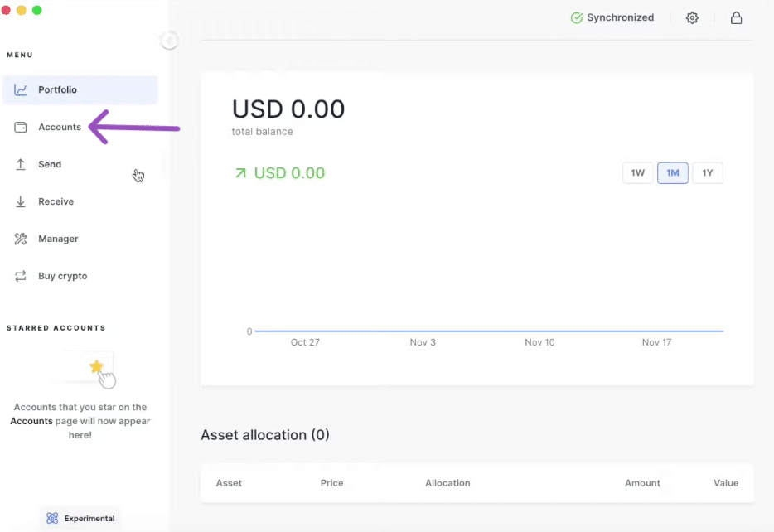Click the Manager tools icon
The width and height of the screenshot is (774, 532).
[21, 239]
